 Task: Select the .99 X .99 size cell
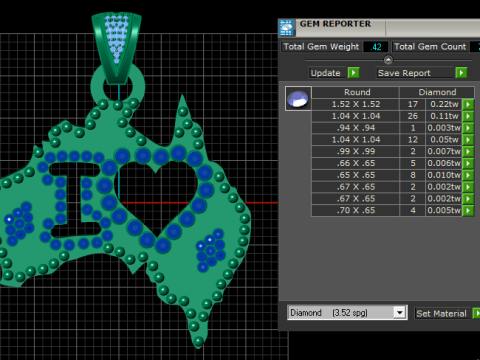pyautogui.click(x=356, y=152)
